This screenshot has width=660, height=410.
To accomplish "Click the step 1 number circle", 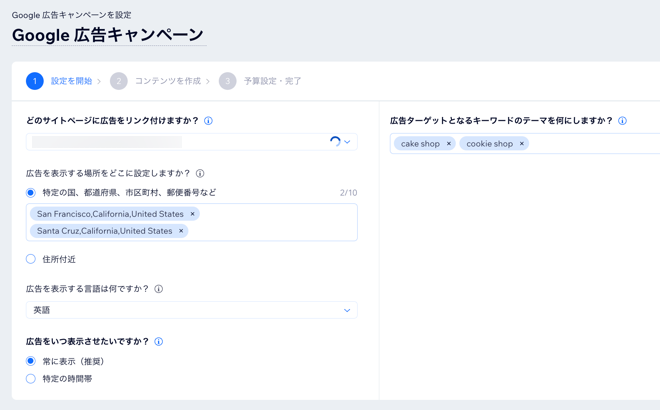I will coord(35,81).
